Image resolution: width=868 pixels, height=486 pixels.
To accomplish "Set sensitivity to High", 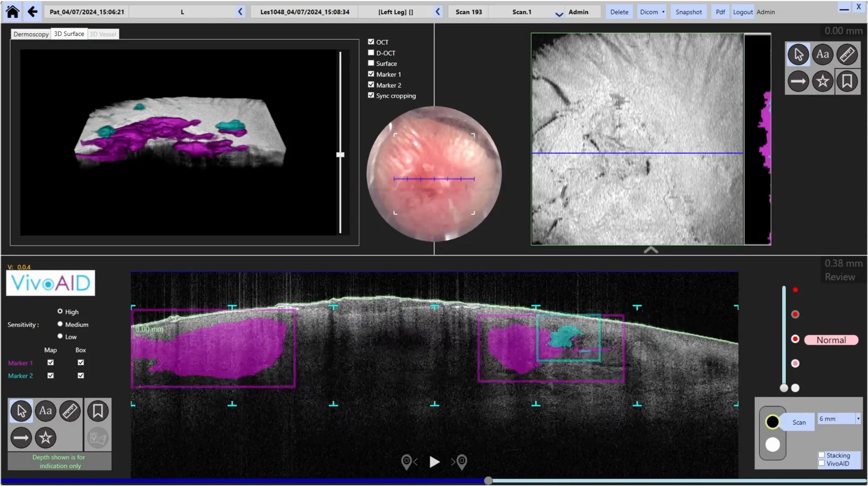I will tap(60, 311).
